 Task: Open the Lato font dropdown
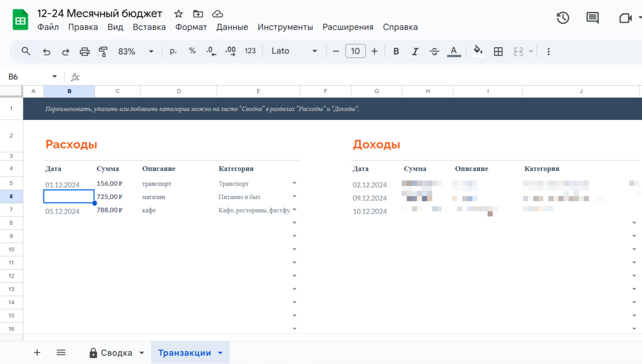[x=294, y=51]
